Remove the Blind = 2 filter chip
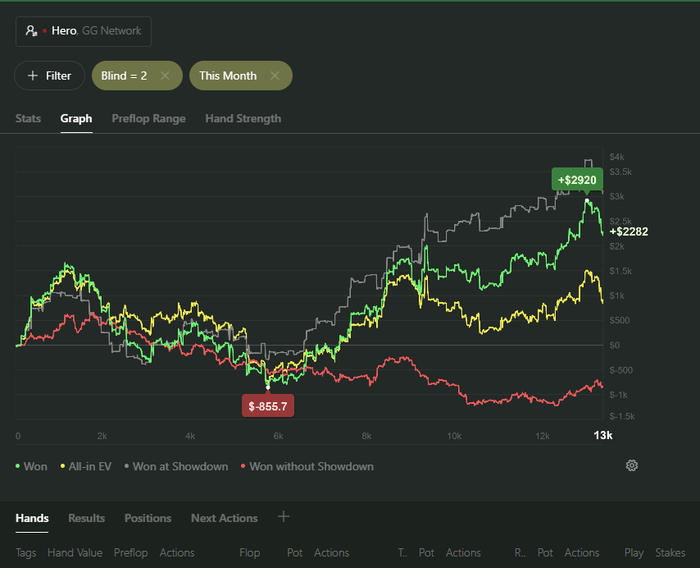The width and height of the screenshot is (700, 568). click(165, 76)
